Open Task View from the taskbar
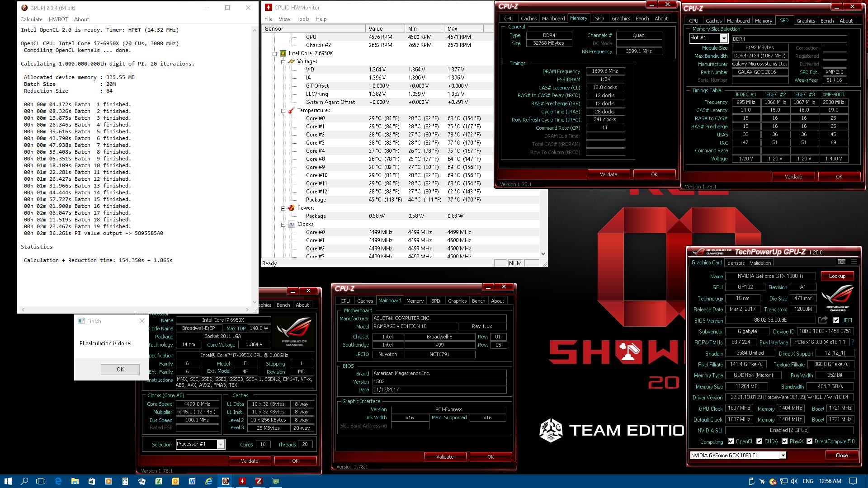 click(x=41, y=481)
